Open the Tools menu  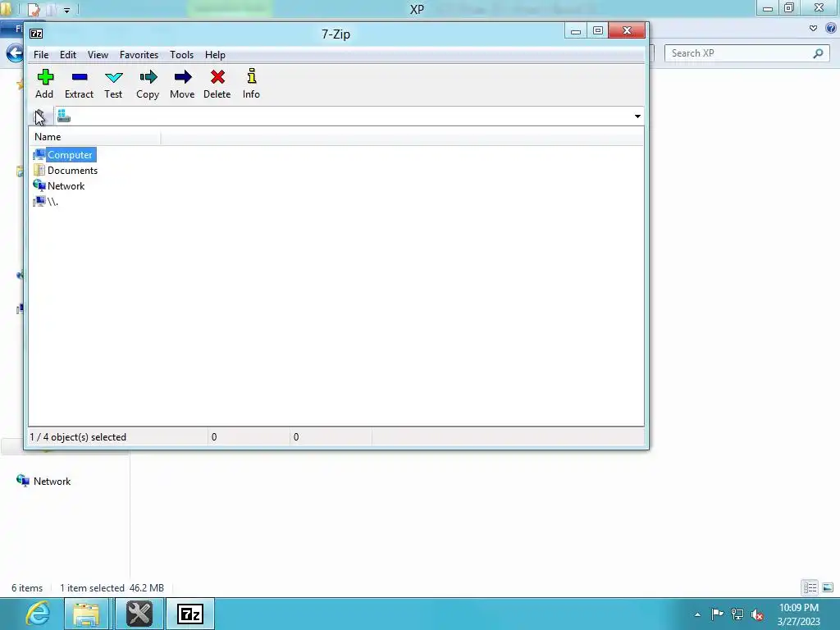tap(181, 55)
